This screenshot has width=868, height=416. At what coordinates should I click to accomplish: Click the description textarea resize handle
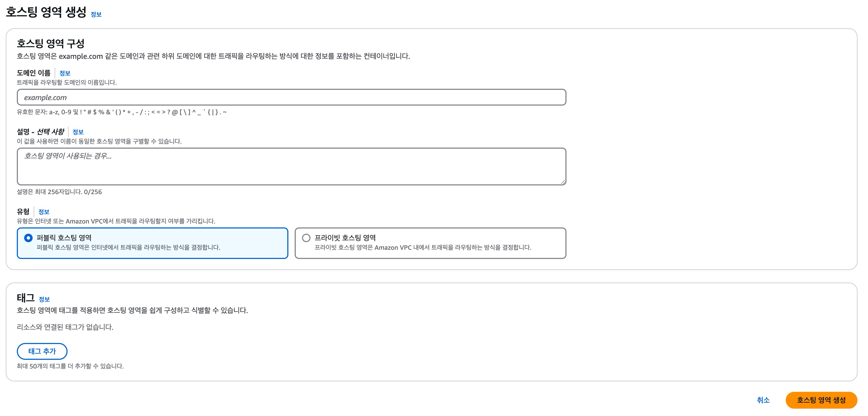point(563,182)
